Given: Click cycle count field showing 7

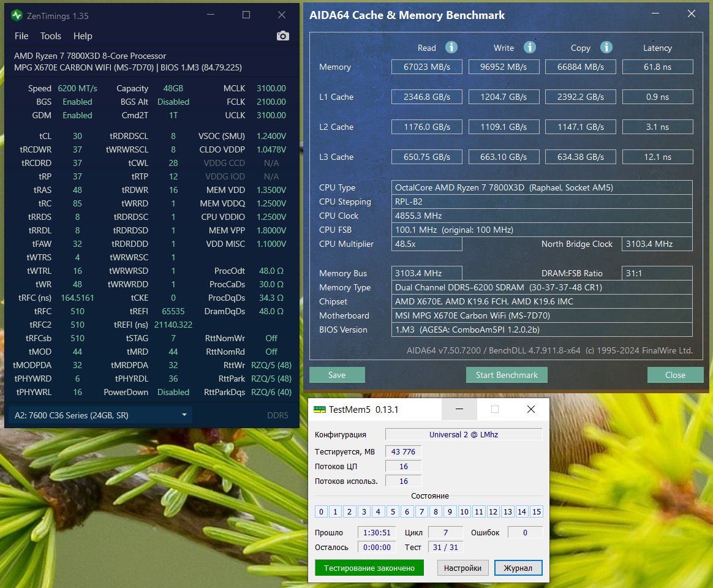Looking at the screenshot, I should point(446,532).
